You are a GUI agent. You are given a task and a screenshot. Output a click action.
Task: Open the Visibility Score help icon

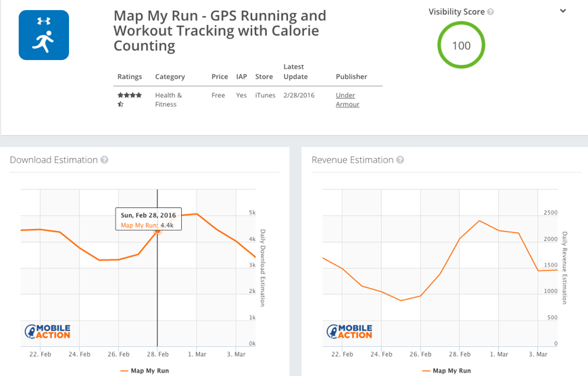(491, 12)
